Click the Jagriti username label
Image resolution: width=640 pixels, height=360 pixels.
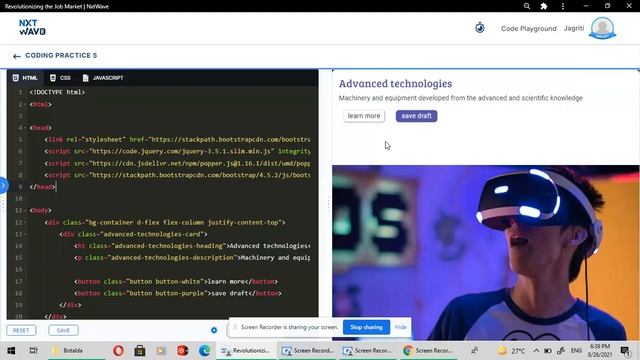[x=573, y=28]
